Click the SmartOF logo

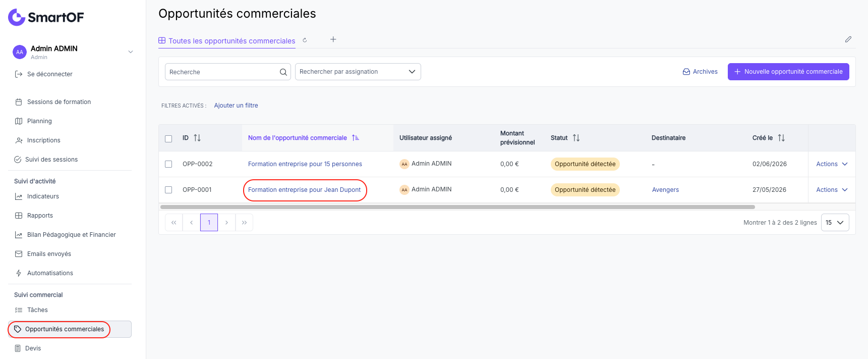pyautogui.click(x=46, y=17)
